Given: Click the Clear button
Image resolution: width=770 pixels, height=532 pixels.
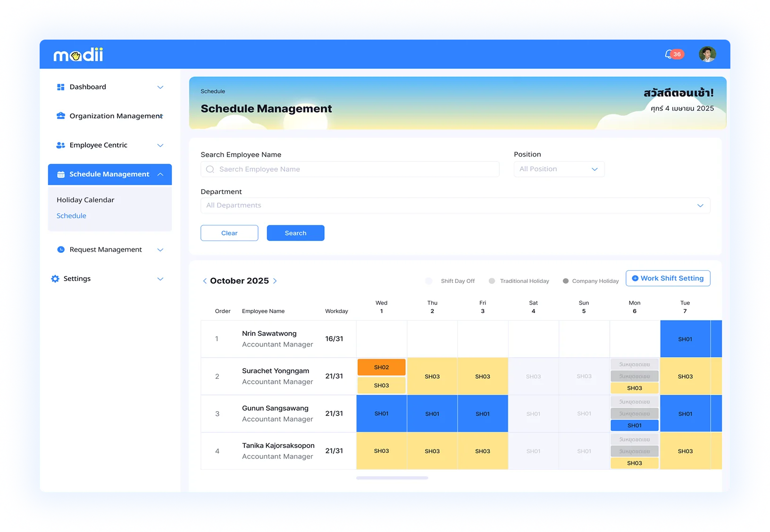Looking at the screenshot, I should [229, 233].
